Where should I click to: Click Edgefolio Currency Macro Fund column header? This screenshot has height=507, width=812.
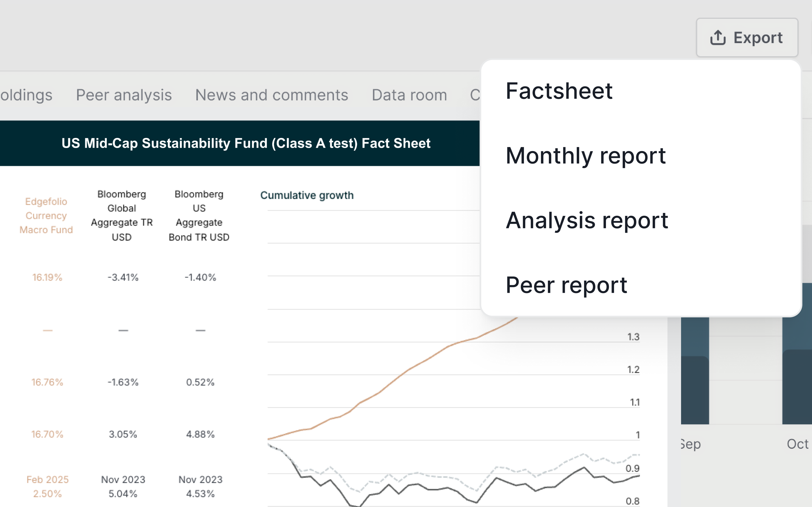point(46,216)
